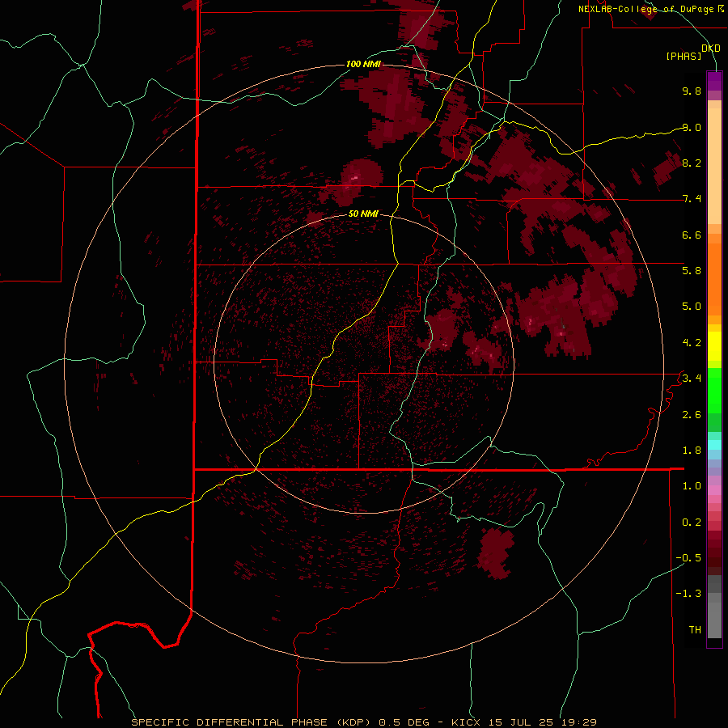Image resolution: width=728 pixels, height=728 pixels.
Task: Click the cyan segment of KDP color bar
Action: tap(714, 444)
